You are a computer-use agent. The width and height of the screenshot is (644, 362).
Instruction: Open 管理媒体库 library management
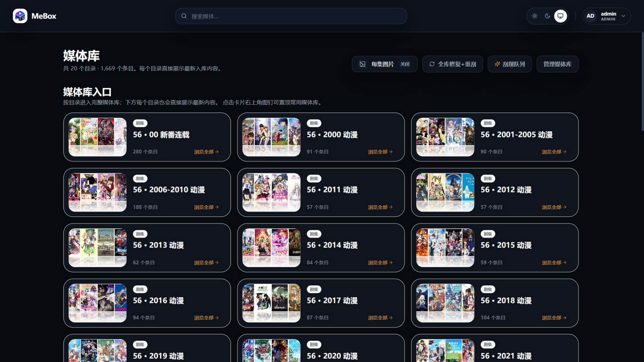point(557,64)
